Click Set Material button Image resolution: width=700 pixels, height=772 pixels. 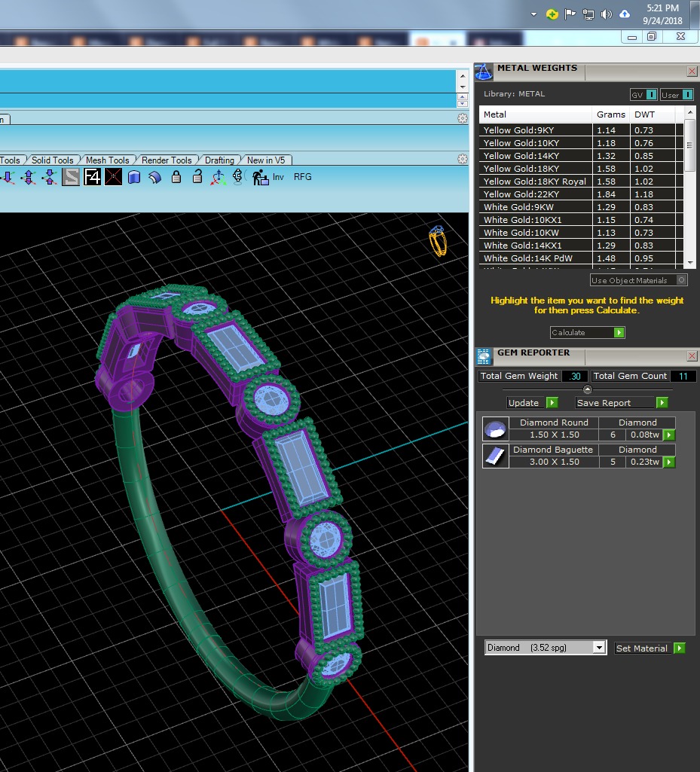(x=650, y=648)
